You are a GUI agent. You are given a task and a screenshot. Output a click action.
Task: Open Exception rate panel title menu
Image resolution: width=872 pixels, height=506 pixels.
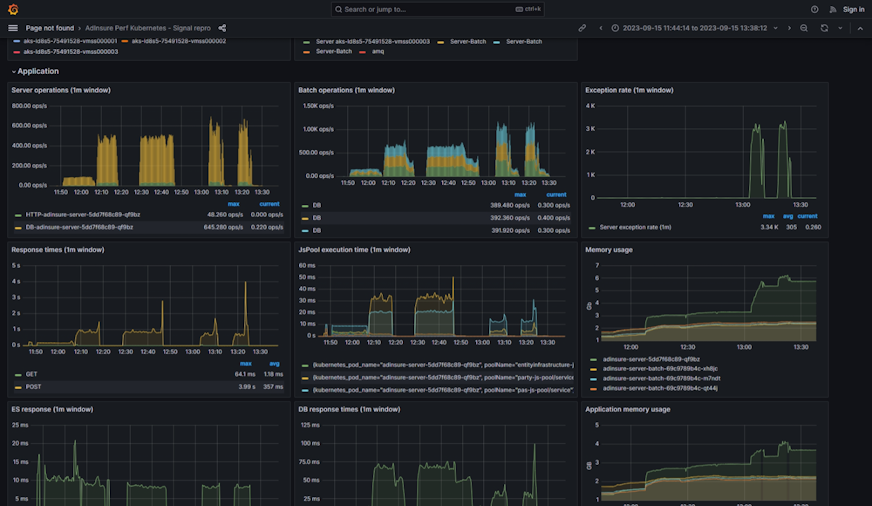click(629, 90)
